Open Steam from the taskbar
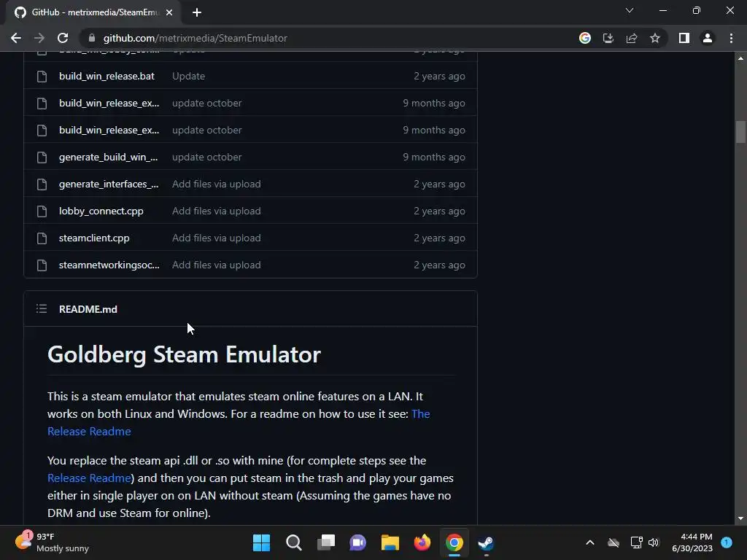747x560 pixels. (x=486, y=542)
